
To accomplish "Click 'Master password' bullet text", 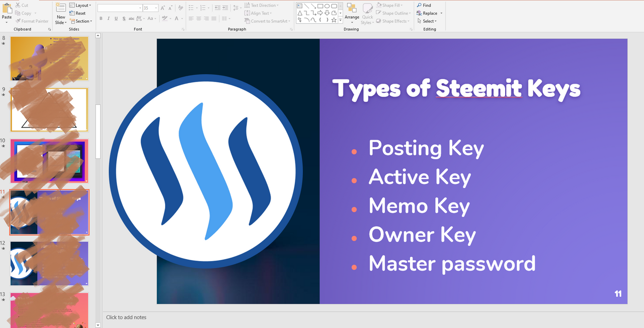I will (x=452, y=264).
